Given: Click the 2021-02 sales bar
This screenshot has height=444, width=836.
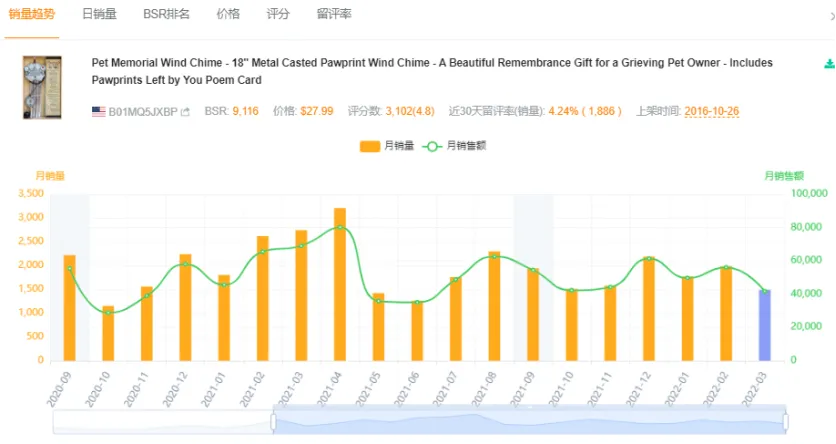Looking at the screenshot, I should pyautogui.click(x=263, y=298).
